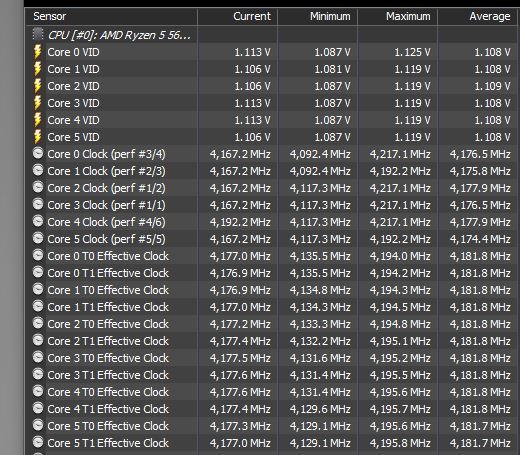Screen dimensions: 520x455
Task: Click clock icon beside Core 2 T1 Effective Clock
Action: click(38, 340)
